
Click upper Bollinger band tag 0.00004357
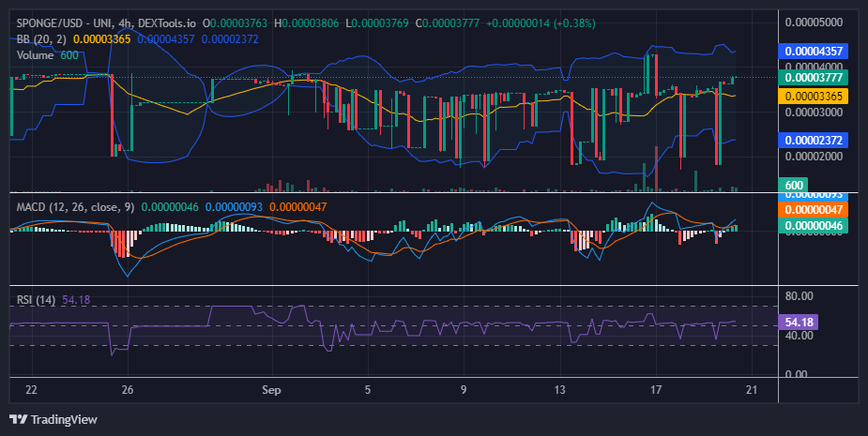coord(814,51)
